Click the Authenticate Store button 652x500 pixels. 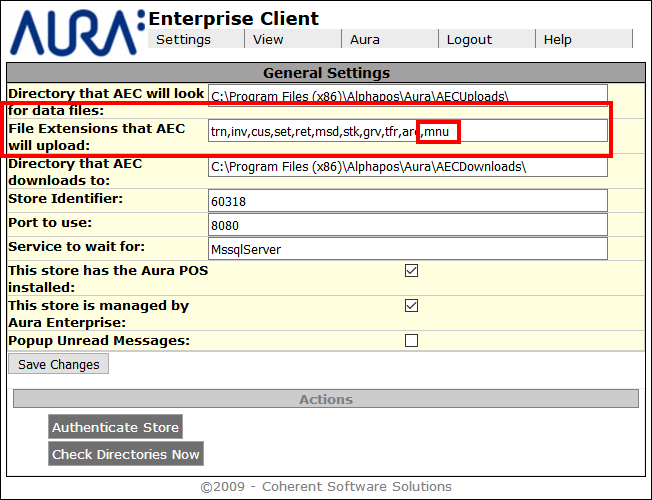[115, 427]
